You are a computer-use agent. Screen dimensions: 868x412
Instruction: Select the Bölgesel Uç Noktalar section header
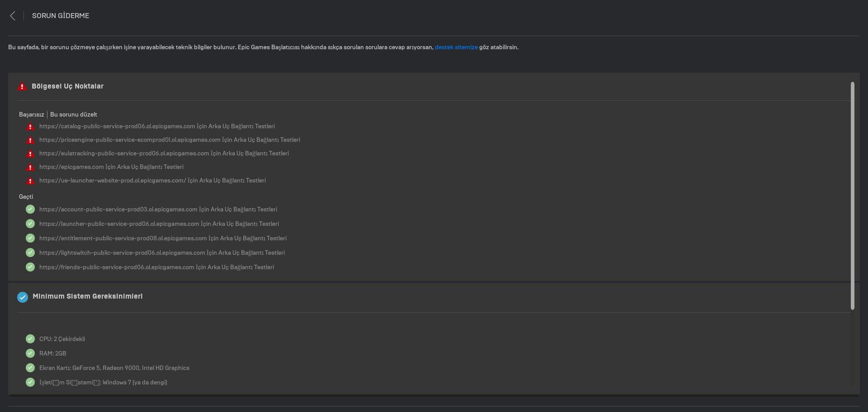(x=67, y=86)
